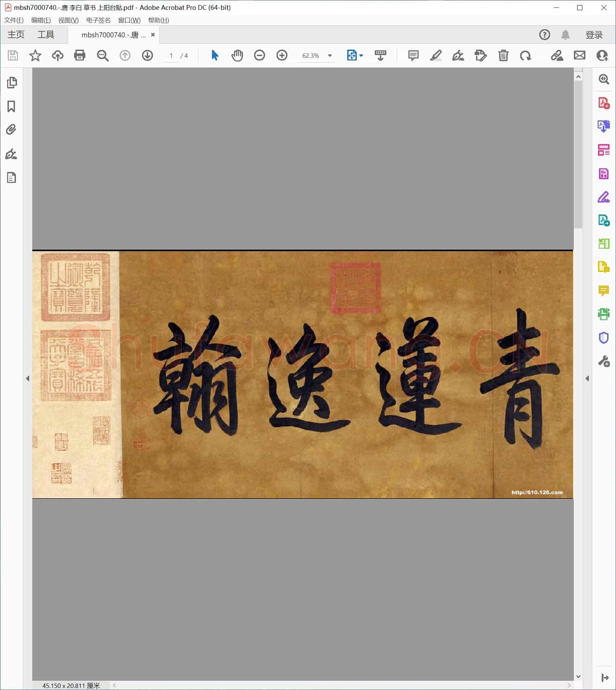Open the bookmarks panel
Image resolution: width=616 pixels, height=690 pixels.
[x=11, y=106]
